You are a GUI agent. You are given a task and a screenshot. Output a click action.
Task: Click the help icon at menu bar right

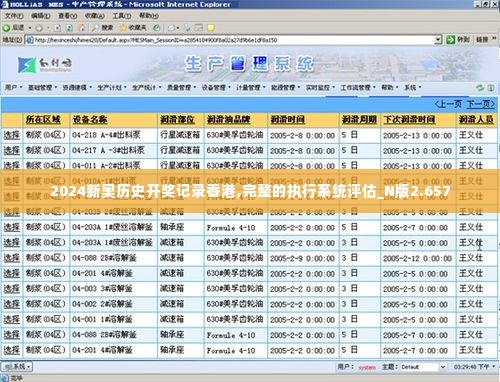tap(491, 88)
